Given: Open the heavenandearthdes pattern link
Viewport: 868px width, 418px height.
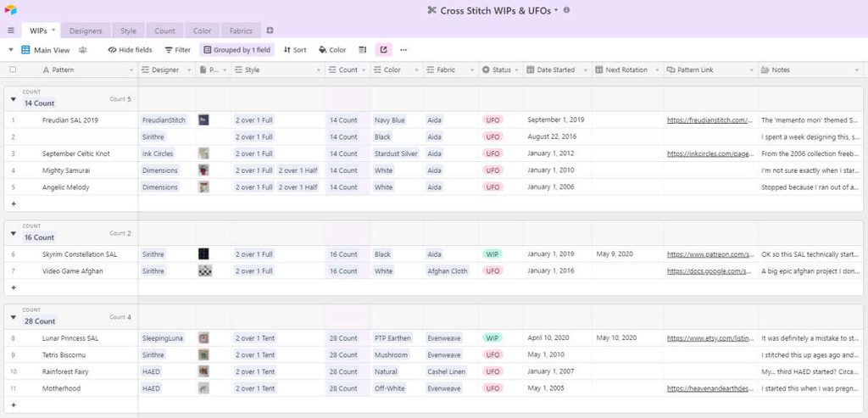Looking at the screenshot, I should (710, 388).
